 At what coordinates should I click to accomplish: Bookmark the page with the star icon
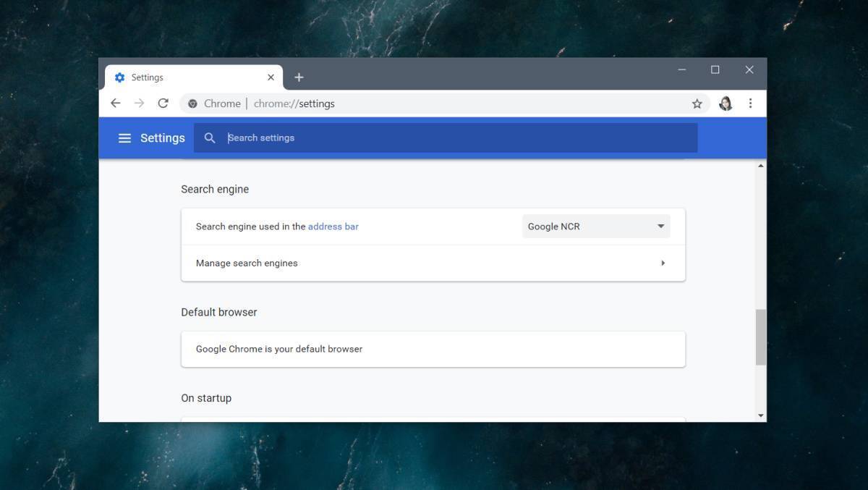pos(697,104)
